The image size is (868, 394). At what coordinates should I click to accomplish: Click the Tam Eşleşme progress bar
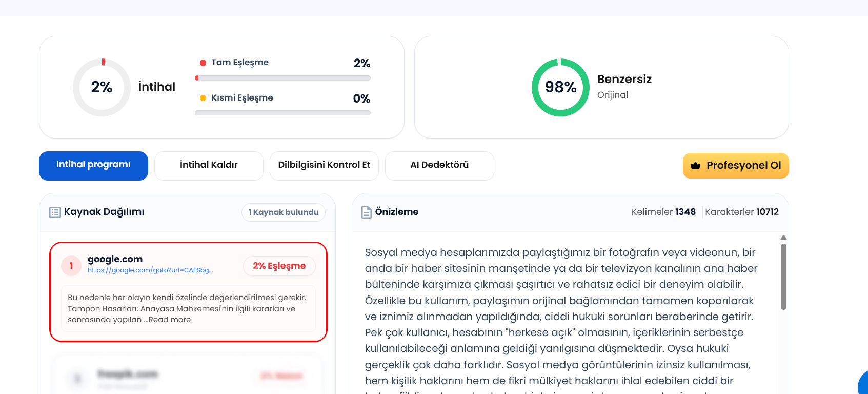pyautogui.click(x=282, y=78)
